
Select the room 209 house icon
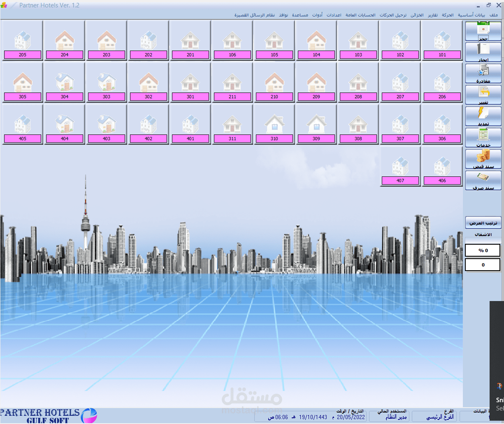pos(316,82)
